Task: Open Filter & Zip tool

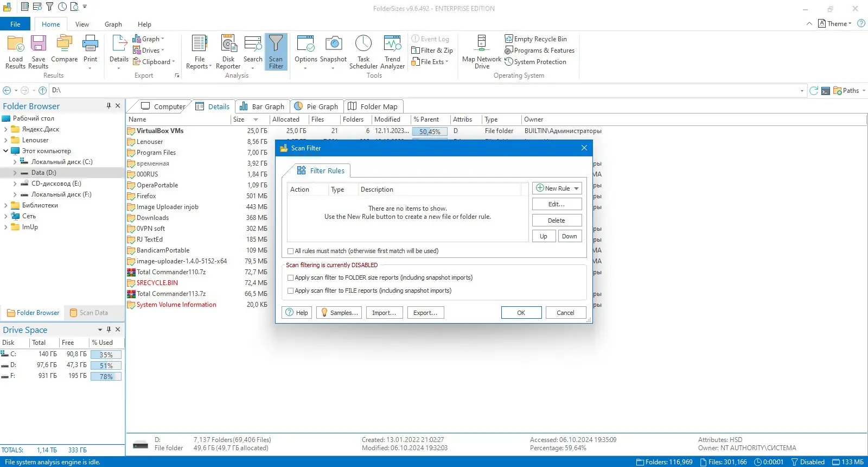Action: [432, 51]
